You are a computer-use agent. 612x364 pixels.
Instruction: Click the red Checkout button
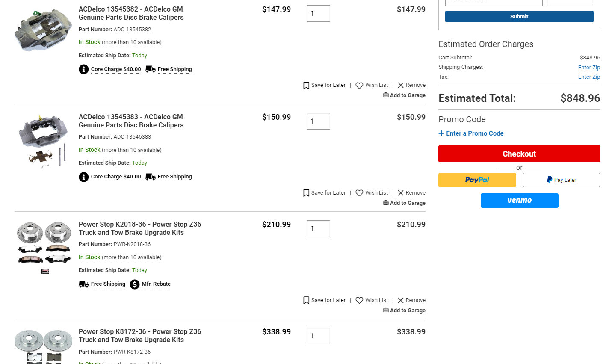click(519, 154)
